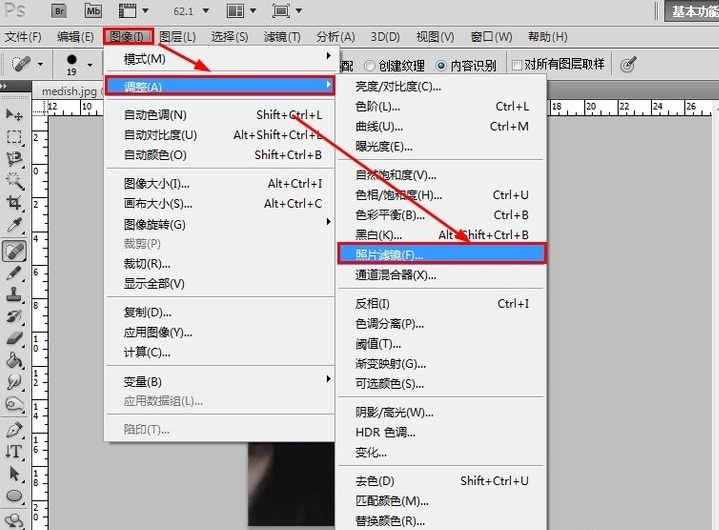Select the Vertical Type tool

coord(14,452)
